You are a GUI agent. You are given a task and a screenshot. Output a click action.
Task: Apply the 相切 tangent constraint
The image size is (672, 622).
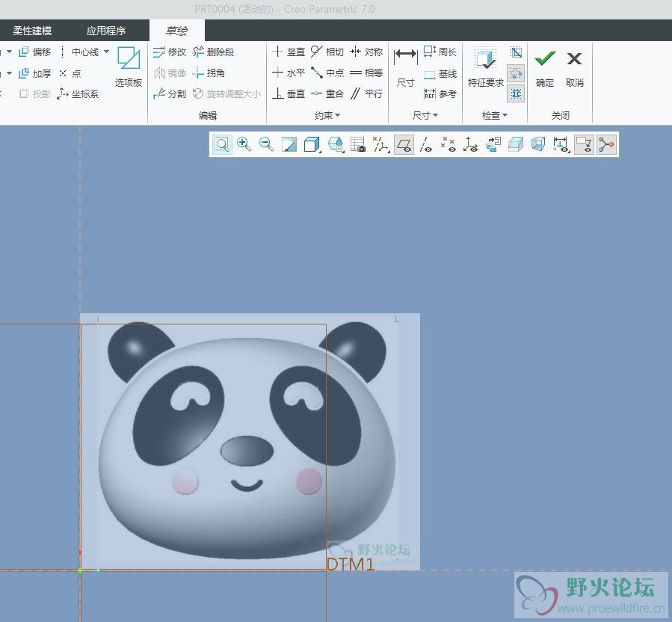(327, 52)
